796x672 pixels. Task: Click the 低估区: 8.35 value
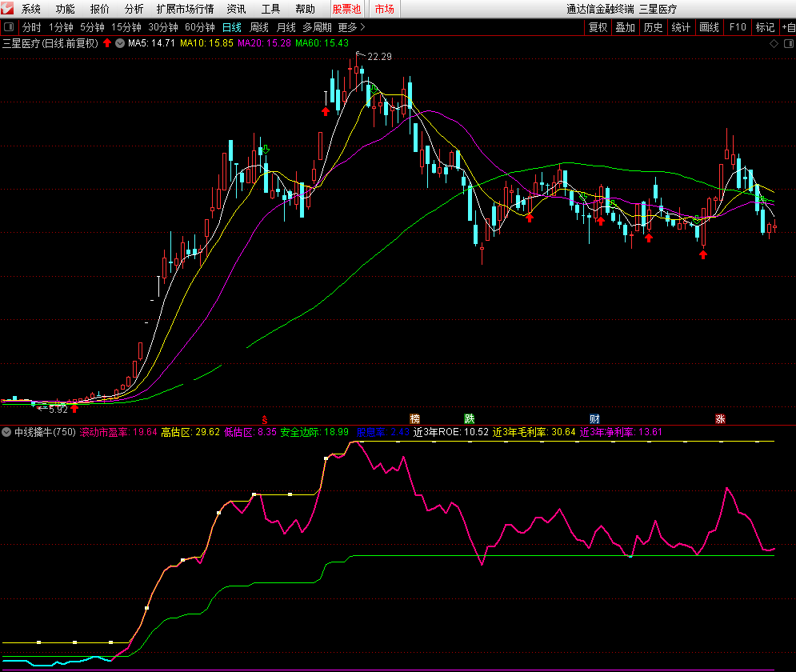click(250, 432)
